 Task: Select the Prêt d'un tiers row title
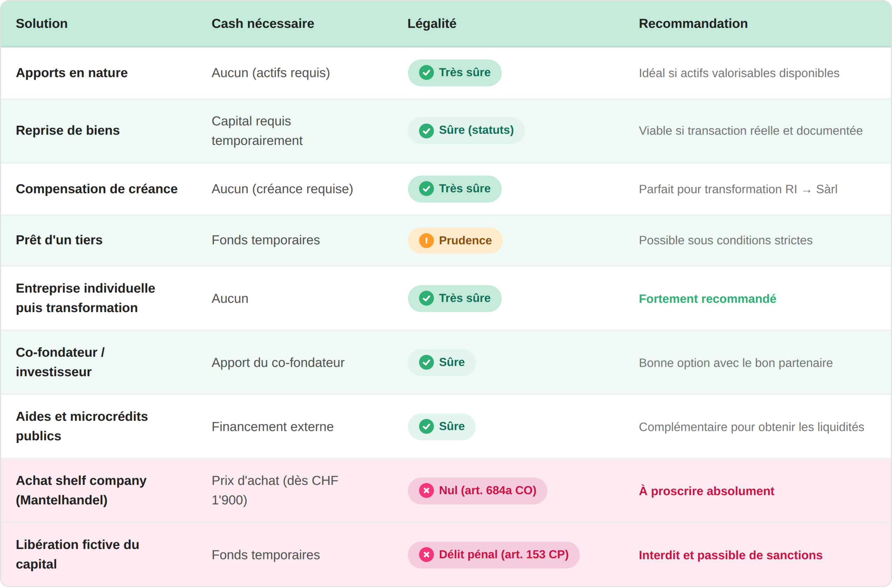pos(59,240)
